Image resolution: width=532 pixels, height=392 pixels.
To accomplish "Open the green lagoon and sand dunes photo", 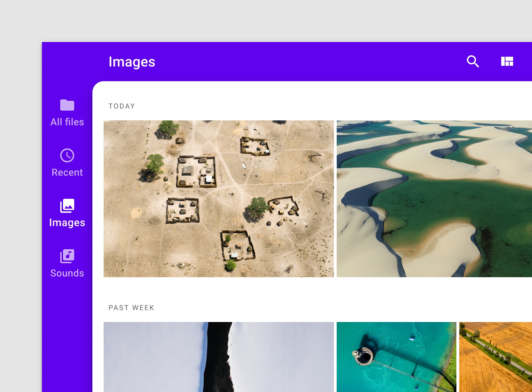I will pyautogui.click(x=434, y=199).
